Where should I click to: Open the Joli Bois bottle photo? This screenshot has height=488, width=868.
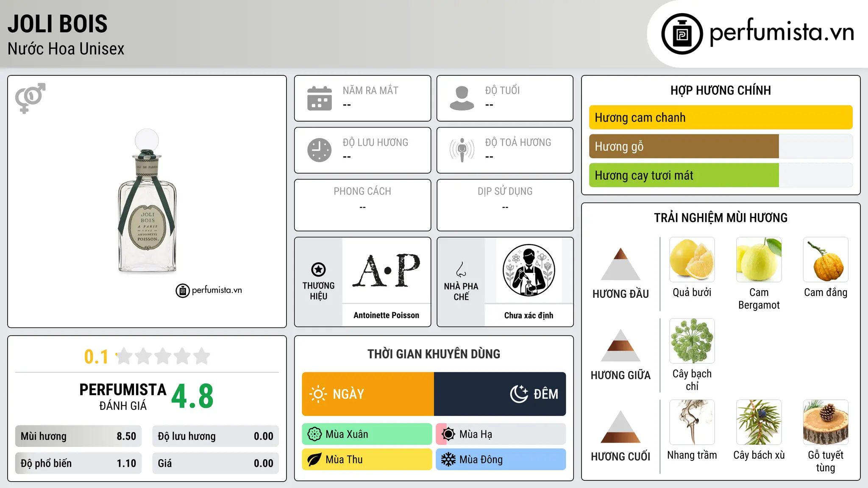coord(147,200)
